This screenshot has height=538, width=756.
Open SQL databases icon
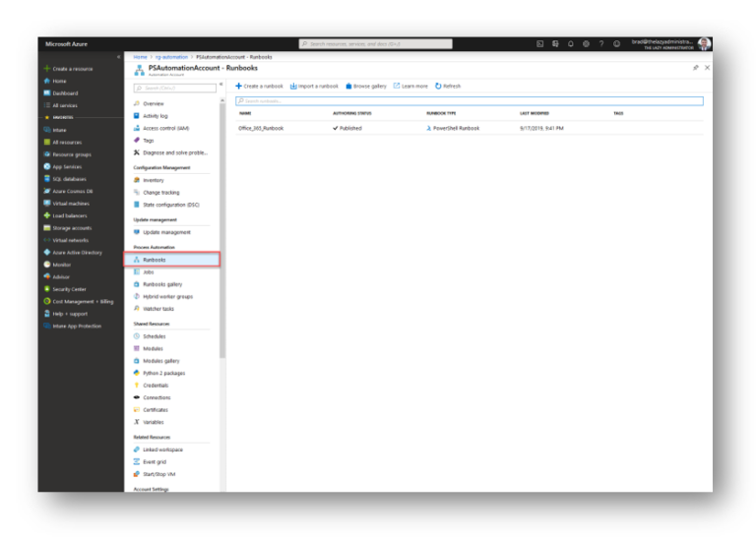[x=47, y=179]
